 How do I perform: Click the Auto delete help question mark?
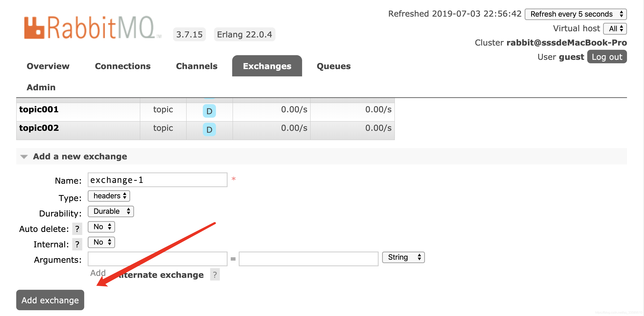(77, 229)
